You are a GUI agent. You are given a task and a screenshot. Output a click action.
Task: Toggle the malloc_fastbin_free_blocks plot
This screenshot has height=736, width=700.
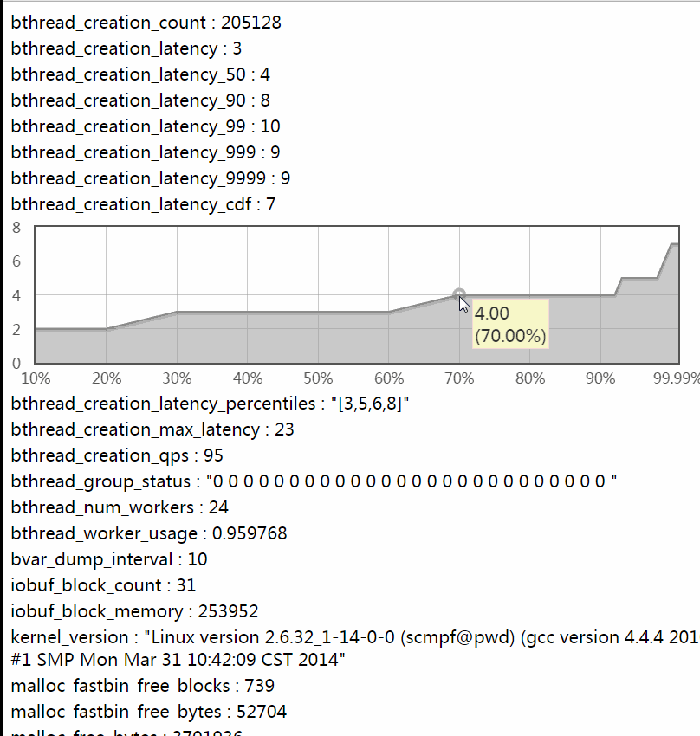(x=143, y=686)
